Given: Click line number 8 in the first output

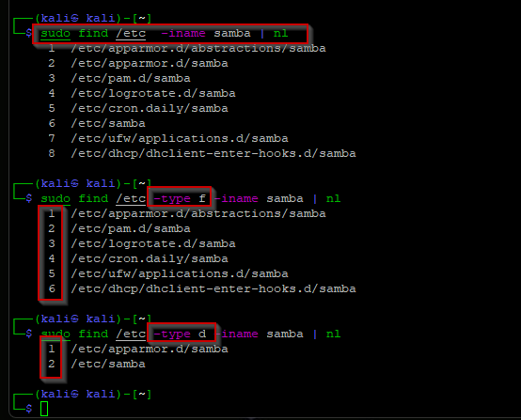Looking at the screenshot, I should (52, 154).
